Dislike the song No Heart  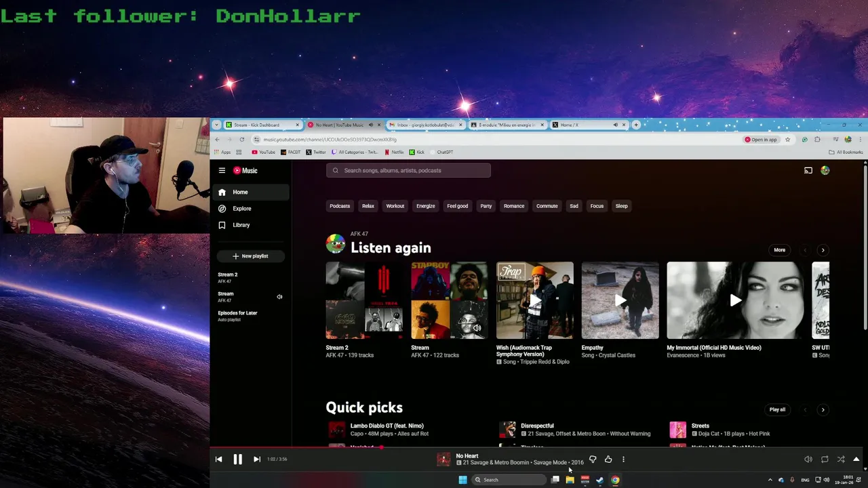[593, 460]
